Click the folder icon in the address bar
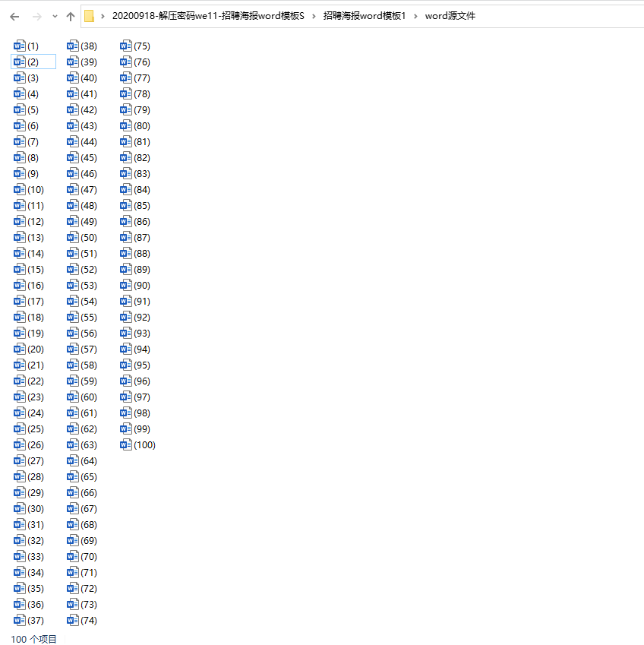The image size is (644, 645). 90,16
